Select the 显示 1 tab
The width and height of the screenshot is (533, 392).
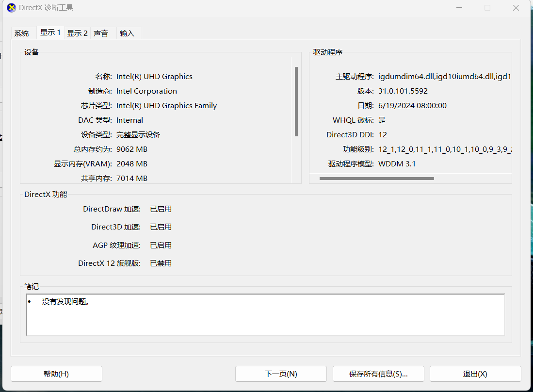point(50,33)
